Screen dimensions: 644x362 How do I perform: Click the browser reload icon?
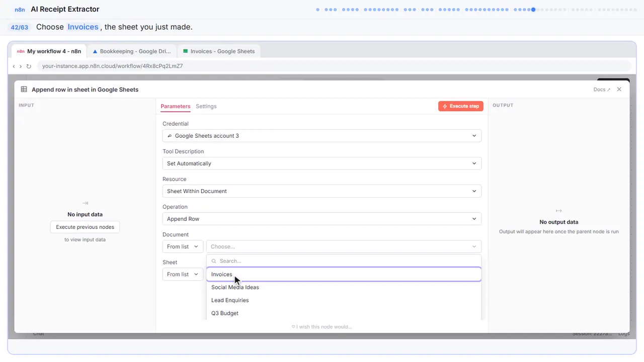(x=29, y=66)
